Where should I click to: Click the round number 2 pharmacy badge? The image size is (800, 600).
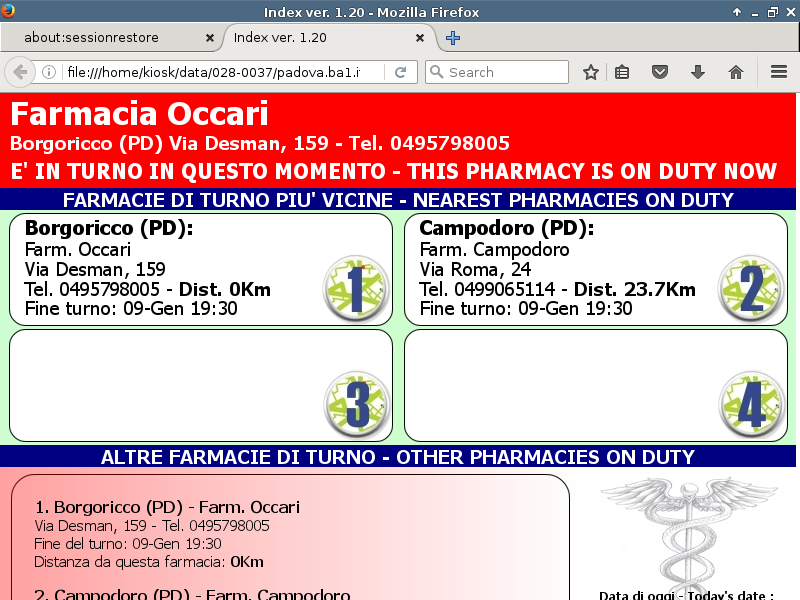click(x=751, y=288)
